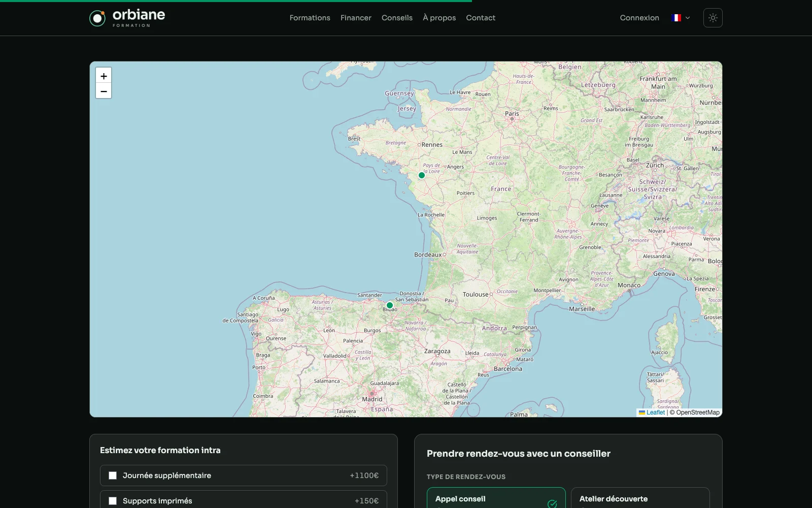This screenshot has height=508, width=812.
Task: Open the À propos page
Action: click(x=439, y=18)
